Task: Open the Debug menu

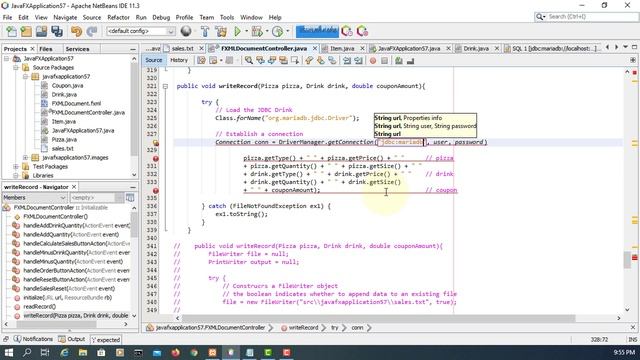Action: (x=161, y=18)
